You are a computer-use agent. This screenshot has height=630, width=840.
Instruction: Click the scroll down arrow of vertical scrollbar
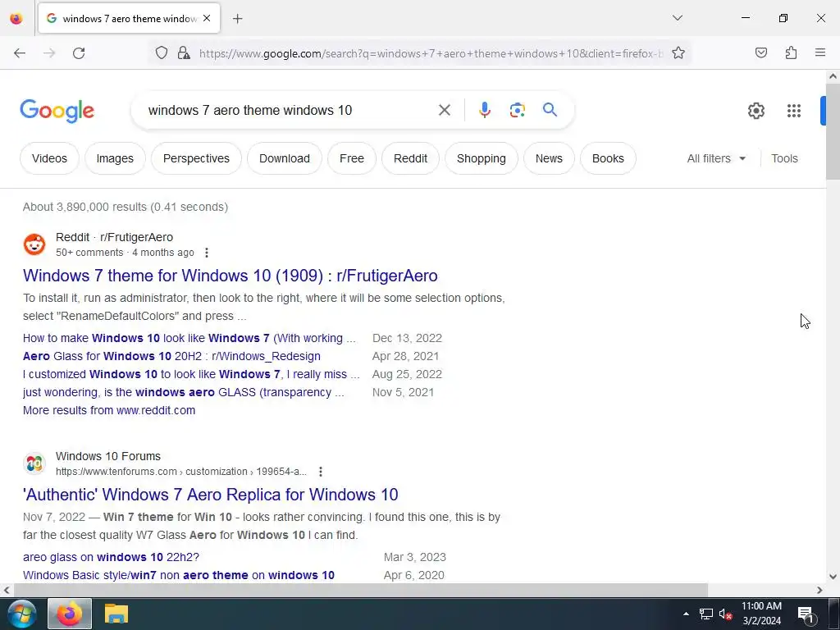(x=833, y=577)
